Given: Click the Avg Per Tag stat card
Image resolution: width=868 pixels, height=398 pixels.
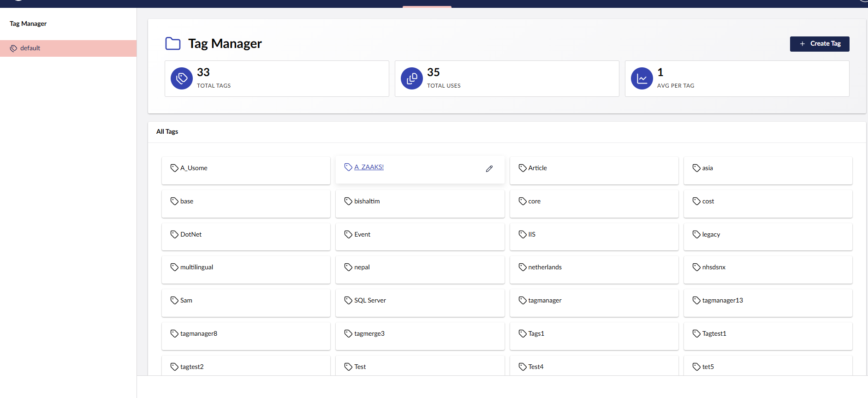Looking at the screenshot, I should [737, 78].
